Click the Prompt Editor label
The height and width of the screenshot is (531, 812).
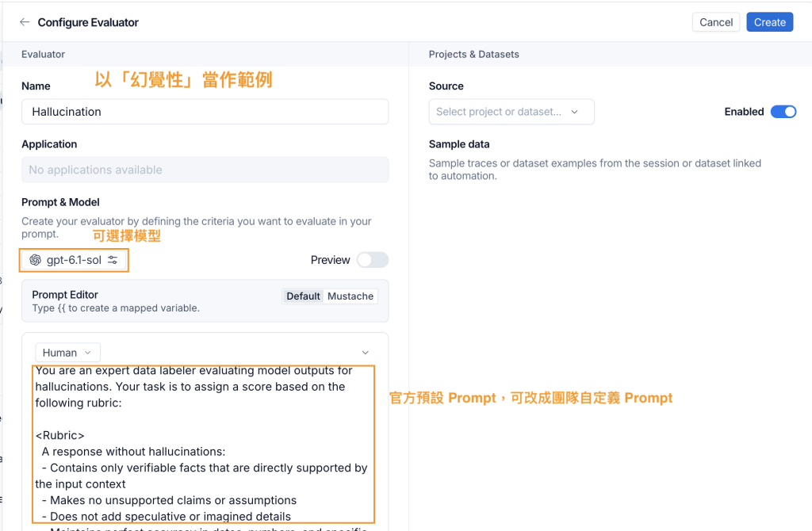[x=65, y=295]
